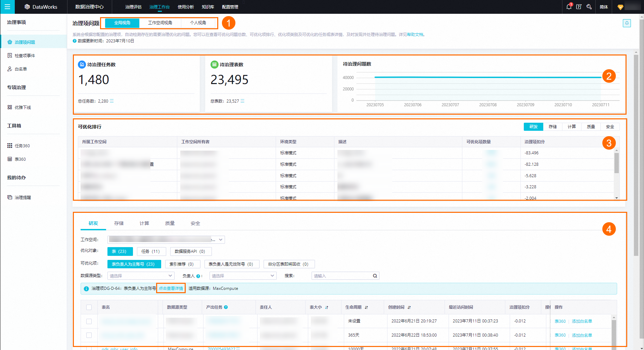Open the 工作空间 dropdown
Viewport: 644px width, 350px height.
click(x=166, y=239)
